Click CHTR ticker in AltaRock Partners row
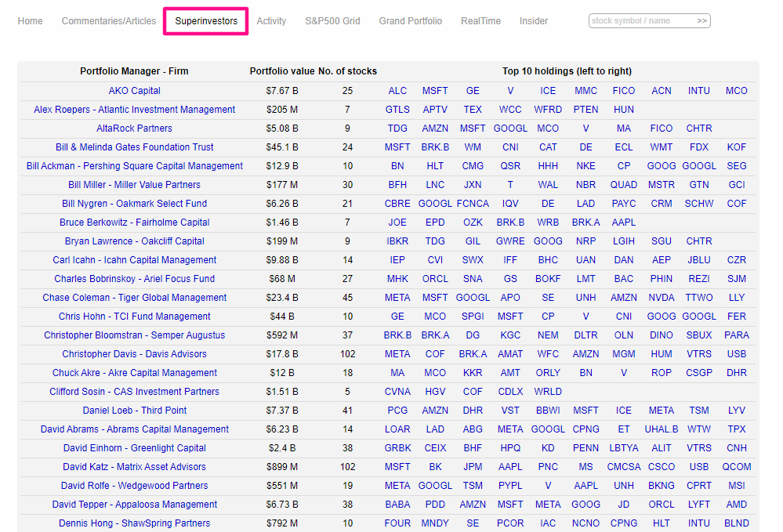Image resolution: width=783 pixels, height=532 pixels. click(699, 128)
